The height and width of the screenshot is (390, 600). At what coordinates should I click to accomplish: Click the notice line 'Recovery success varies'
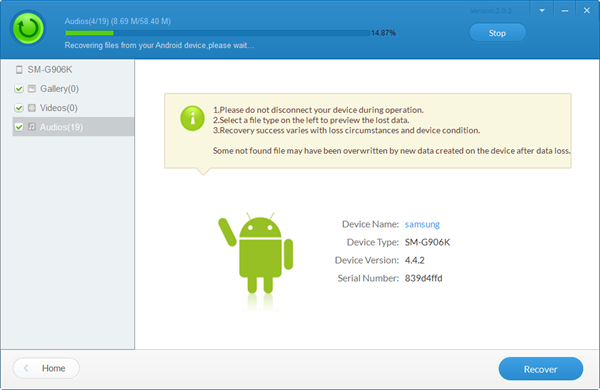346,131
